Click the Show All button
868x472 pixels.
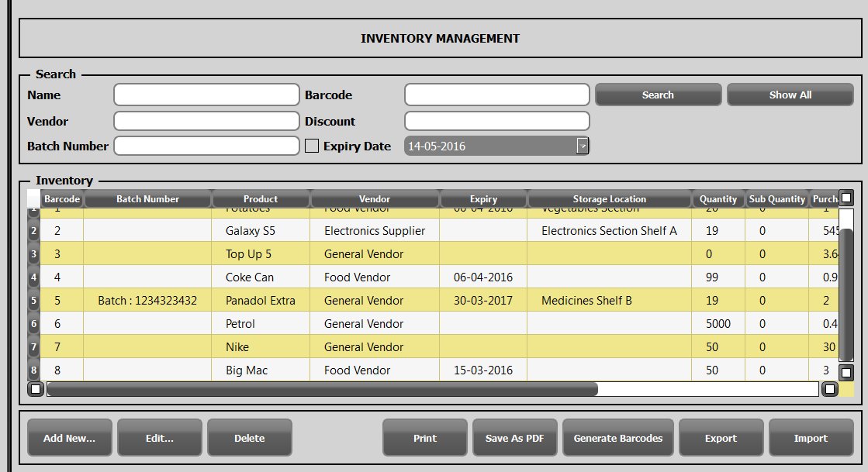click(x=790, y=95)
